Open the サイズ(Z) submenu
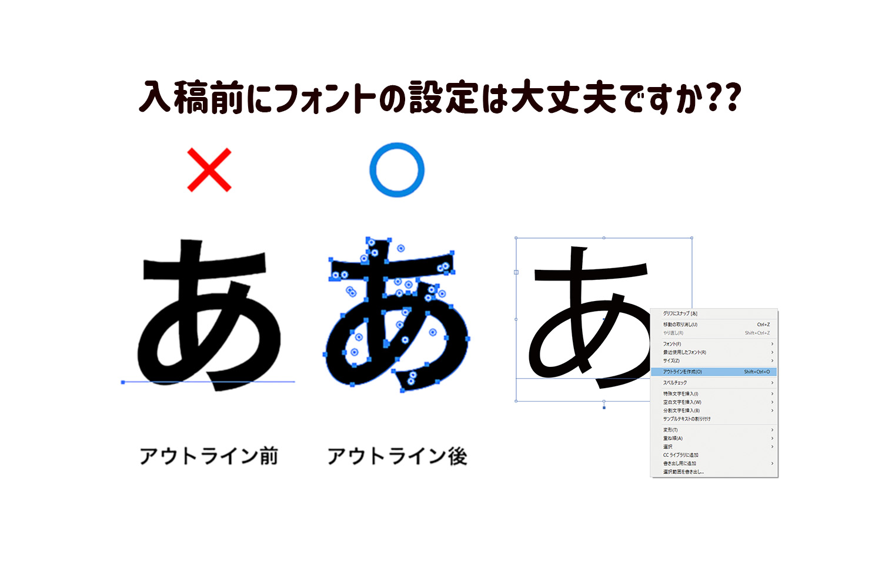 point(714,360)
